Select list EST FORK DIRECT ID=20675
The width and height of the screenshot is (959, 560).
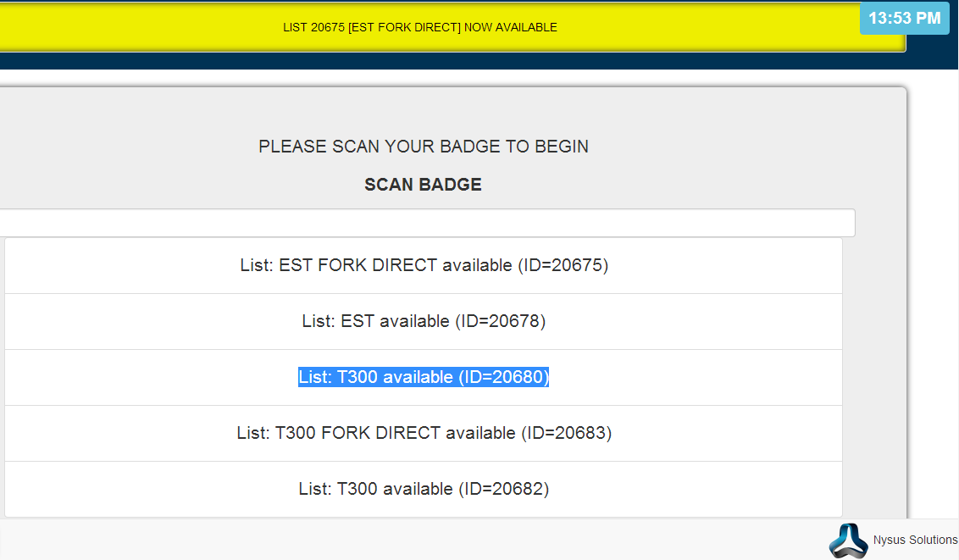coord(424,265)
